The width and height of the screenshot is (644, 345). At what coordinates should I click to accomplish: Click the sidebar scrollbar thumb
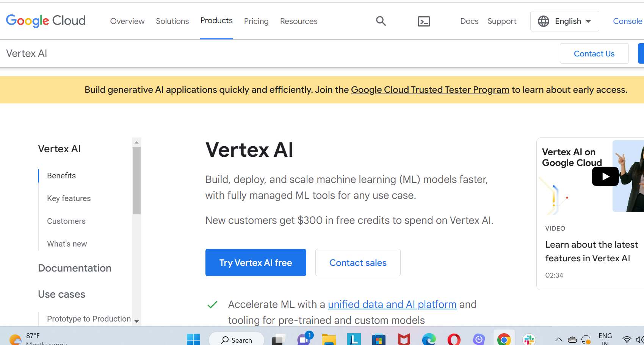(x=136, y=181)
